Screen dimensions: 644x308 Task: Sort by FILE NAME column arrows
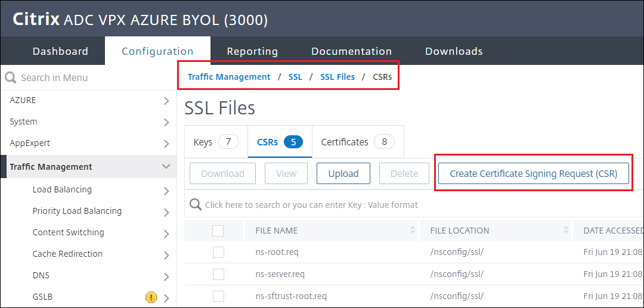tap(413, 231)
